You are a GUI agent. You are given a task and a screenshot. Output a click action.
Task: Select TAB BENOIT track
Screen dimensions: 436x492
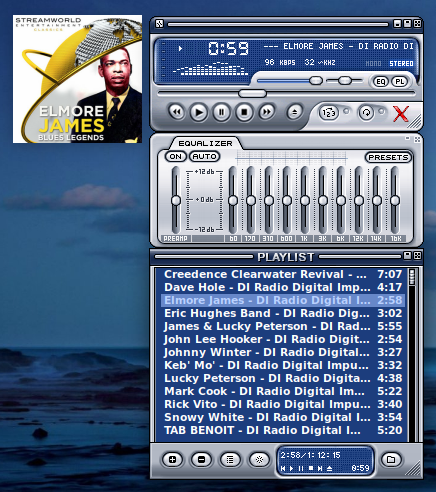click(283, 430)
